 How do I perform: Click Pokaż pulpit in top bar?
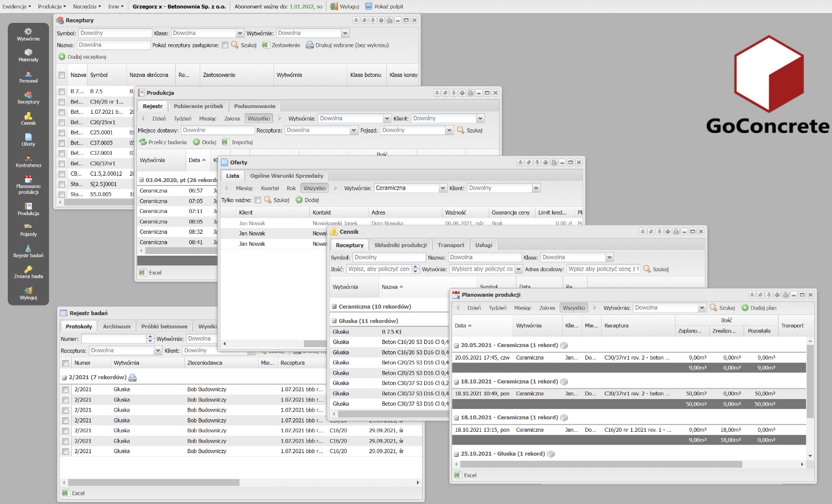point(384,6)
